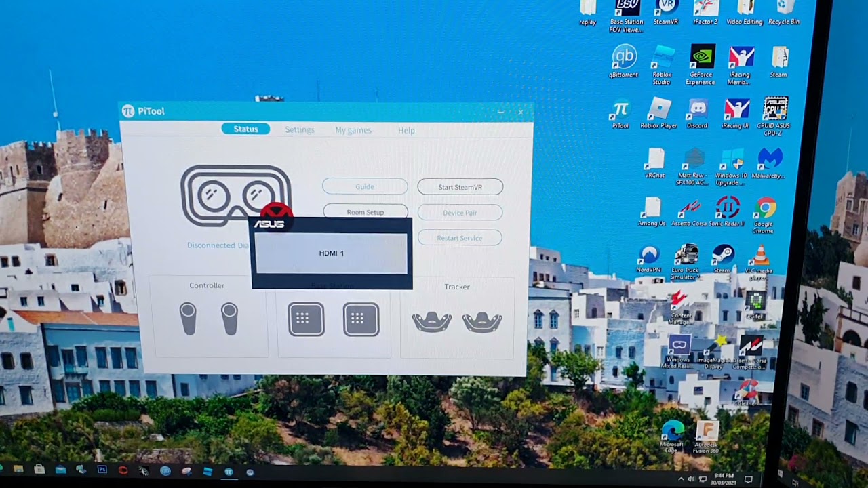Screen dimensions: 868x488
Task: Select the Base Station FOV Viewer desktop shortcut
Action: click(x=627, y=15)
